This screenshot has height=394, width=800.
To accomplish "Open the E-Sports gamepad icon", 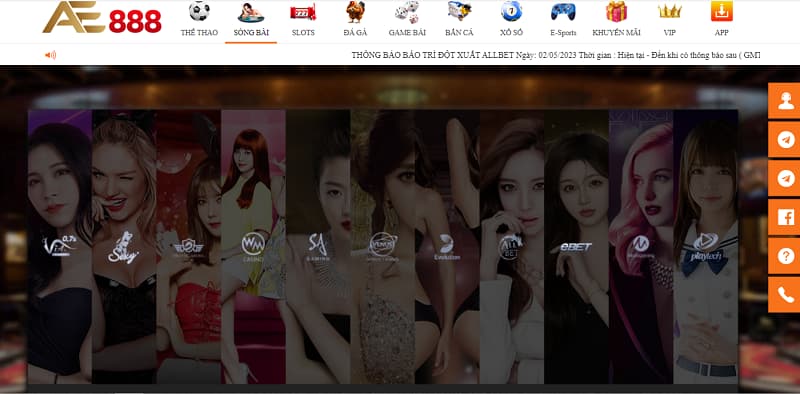I will point(563,12).
